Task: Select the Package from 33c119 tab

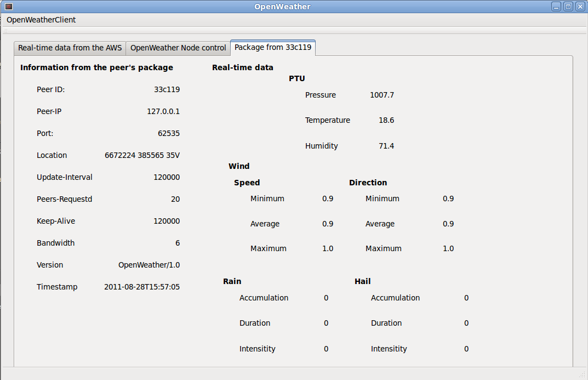Action: (273, 47)
